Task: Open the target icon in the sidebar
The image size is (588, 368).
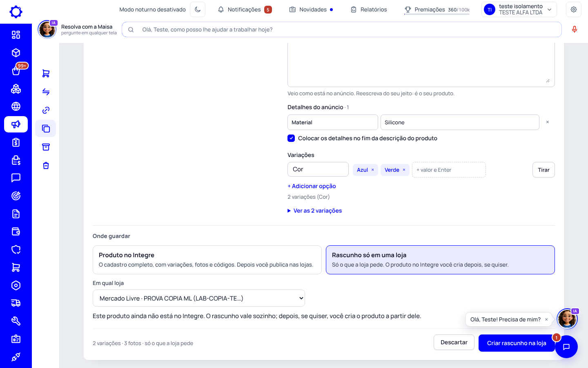Action: [x=16, y=196]
